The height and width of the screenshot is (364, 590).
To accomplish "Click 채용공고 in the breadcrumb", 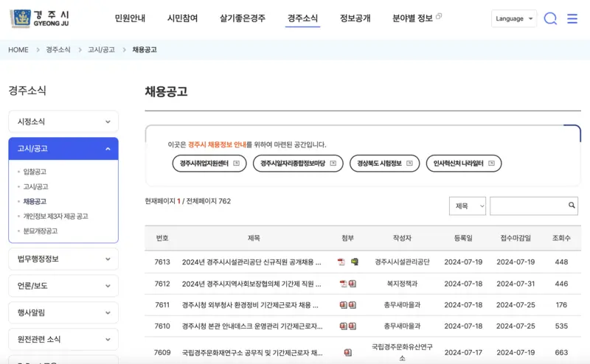I will [x=145, y=49].
